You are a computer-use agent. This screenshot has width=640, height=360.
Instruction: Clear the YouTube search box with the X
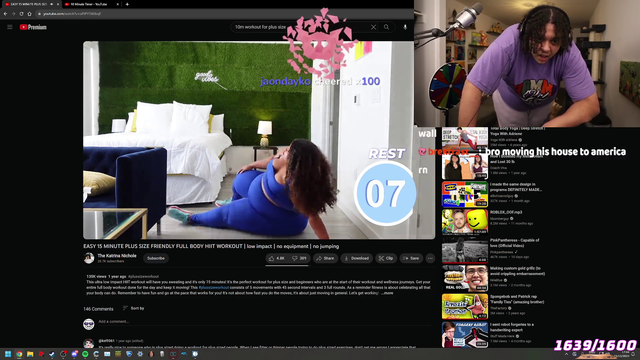click(373, 27)
